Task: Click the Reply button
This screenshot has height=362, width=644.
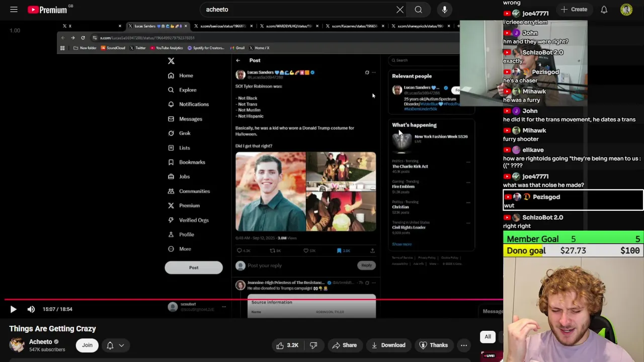Action: (366, 265)
